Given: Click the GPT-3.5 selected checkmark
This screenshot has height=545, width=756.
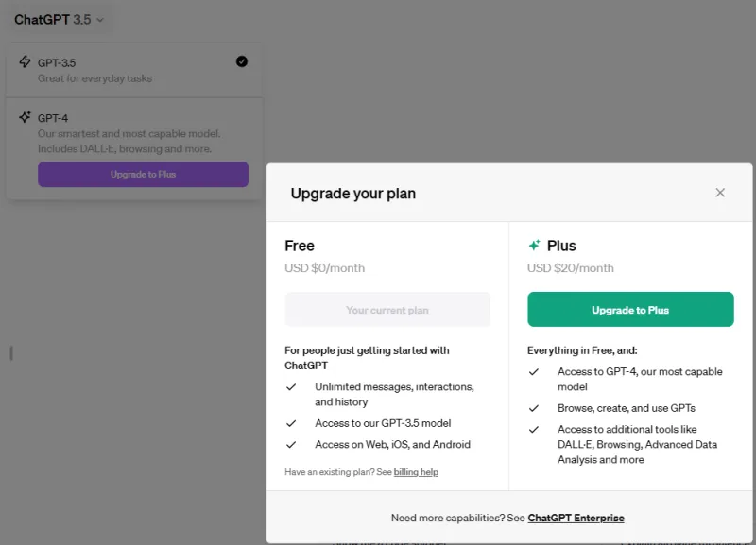Looking at the screenshot, I should point(241,61).
